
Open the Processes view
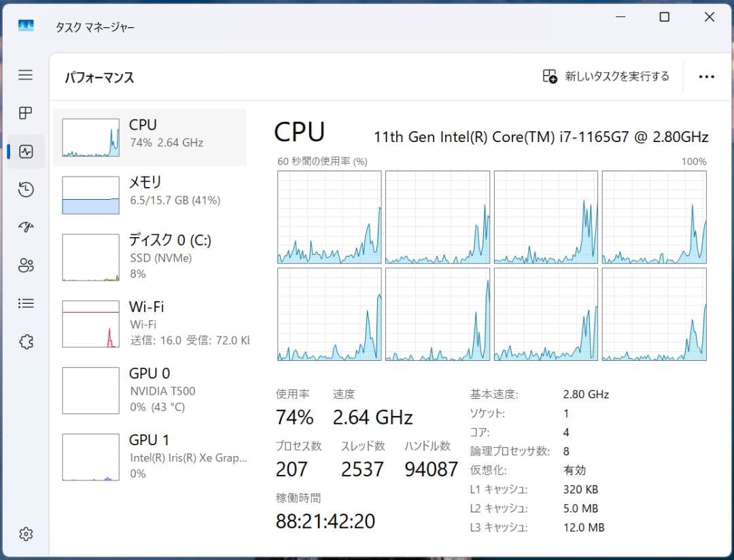pyautogui.click(x=25, y=113)
